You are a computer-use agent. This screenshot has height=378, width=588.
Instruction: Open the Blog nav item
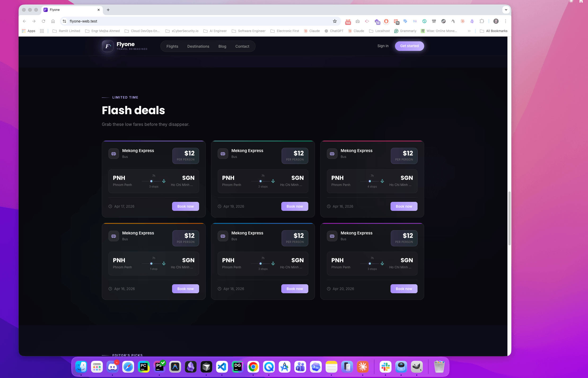[222, 46]
